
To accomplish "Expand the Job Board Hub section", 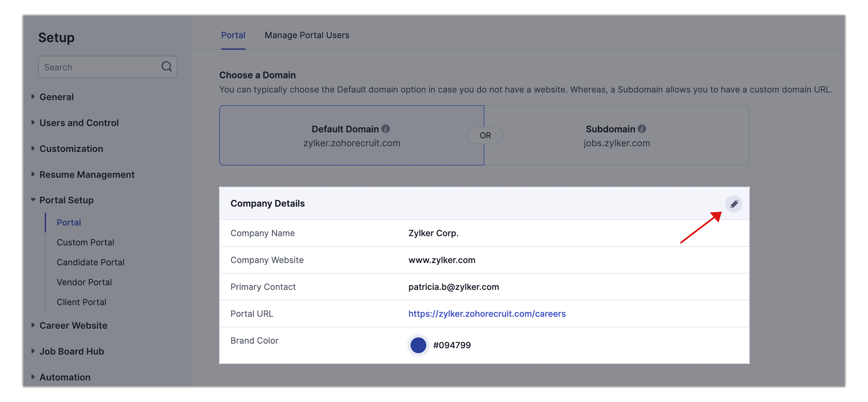I will [71, 352].
